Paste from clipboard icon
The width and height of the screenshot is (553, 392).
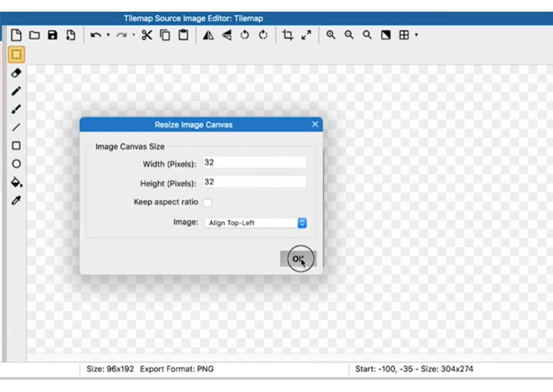[x=183, y=36]
